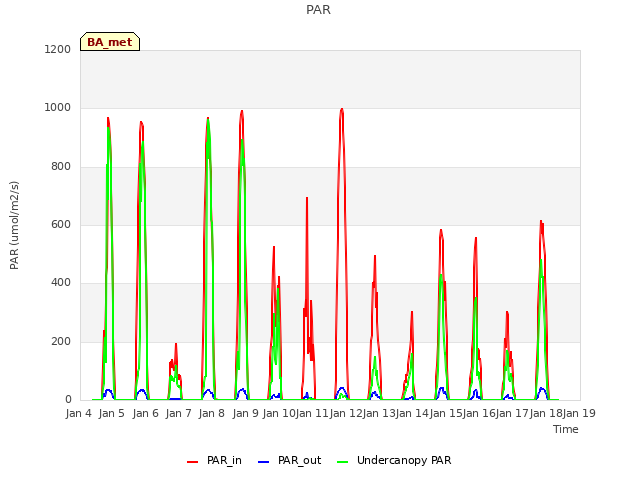Click the Jan 15 x-axis label
Viewport: 640px width, 480px height.
[x=445, y=413]
